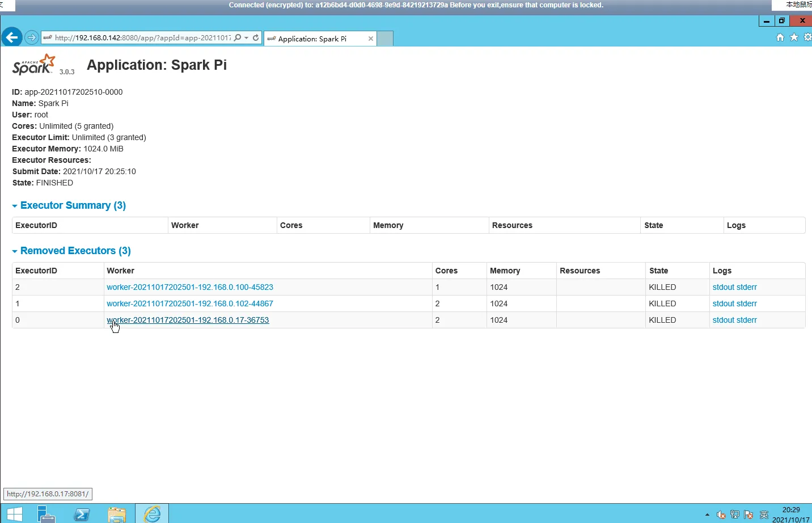
Task: Select the Application: Spark Pi tab
Action: pos(313,39)
